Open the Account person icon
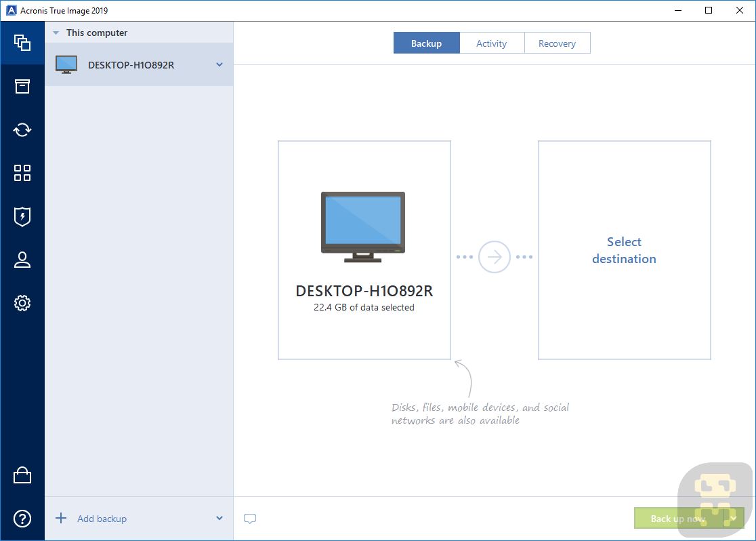Screen dimensions: 756x541 click(x=22, y=260)
